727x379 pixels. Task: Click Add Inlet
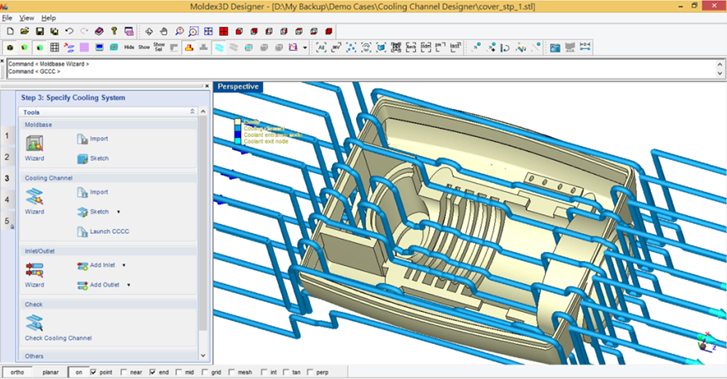96,265
